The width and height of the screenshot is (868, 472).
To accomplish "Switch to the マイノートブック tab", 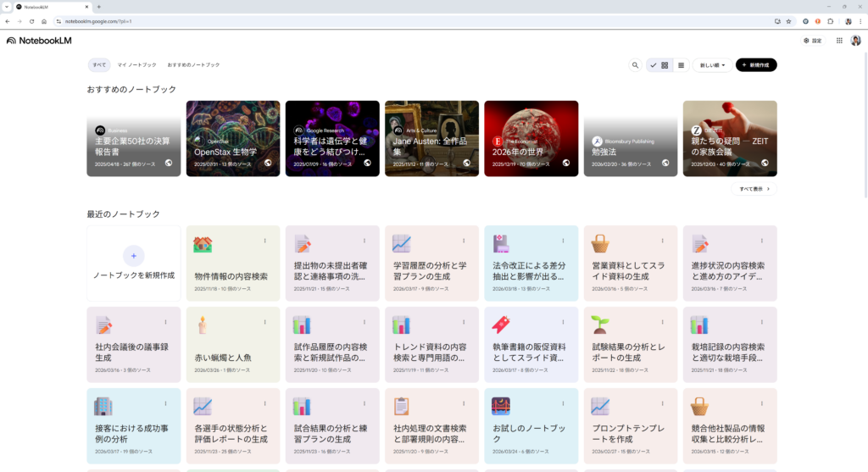I will coord(136,65).
